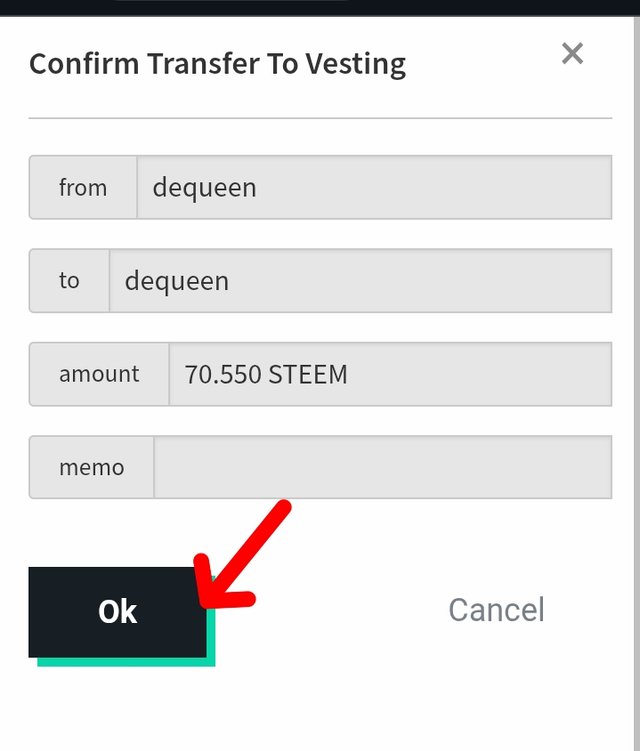Click the from field containing dequeen
This screenshot has height=751, width=640.
click(374, 187)
